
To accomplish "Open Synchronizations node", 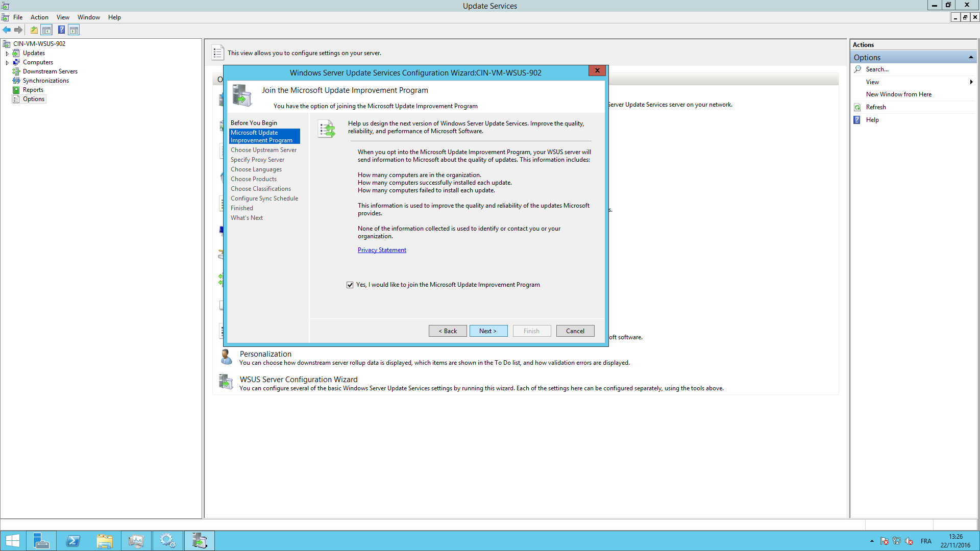I will (45, 81).
